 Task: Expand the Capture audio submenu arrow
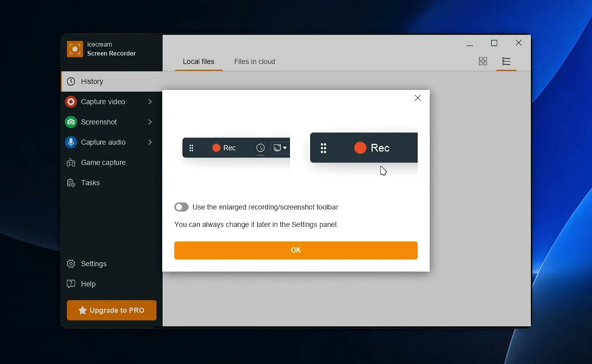pos(150,142)
